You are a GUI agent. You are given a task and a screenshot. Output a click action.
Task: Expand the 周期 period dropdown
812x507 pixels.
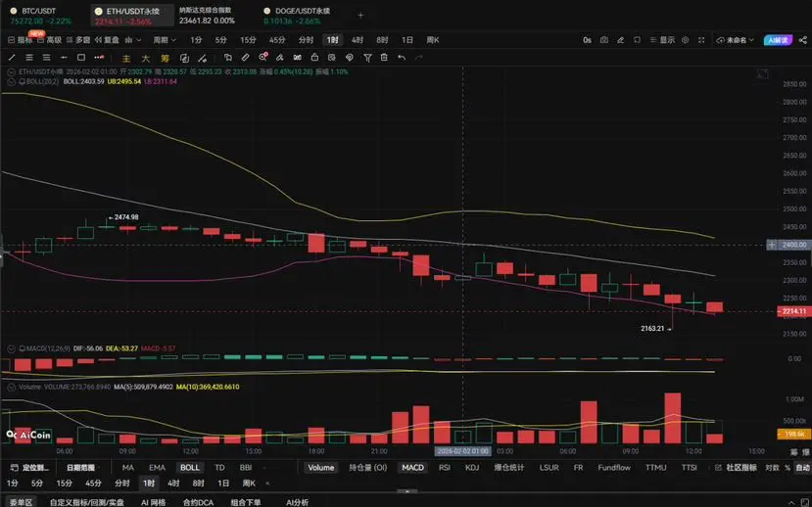pos(165,40)
